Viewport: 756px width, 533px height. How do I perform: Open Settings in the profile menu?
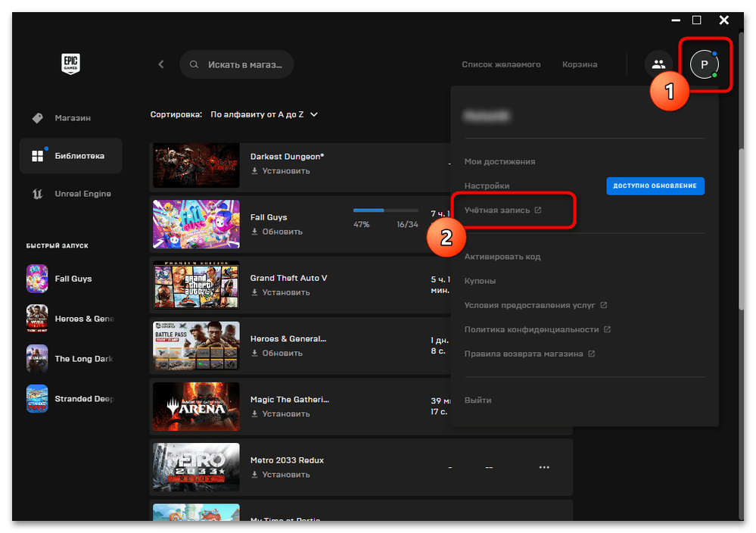[487, 185]
